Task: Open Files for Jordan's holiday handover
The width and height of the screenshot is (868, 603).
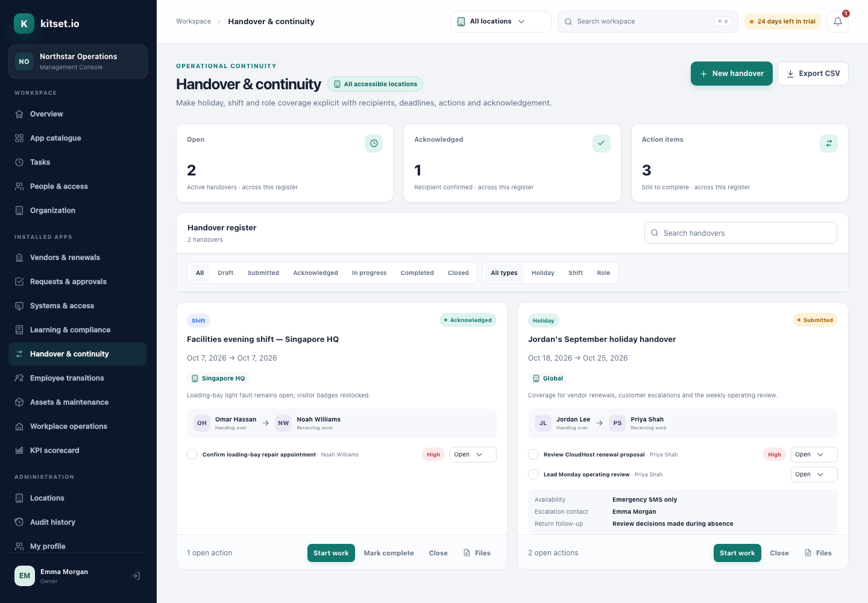Action: (x=818, y=553)
